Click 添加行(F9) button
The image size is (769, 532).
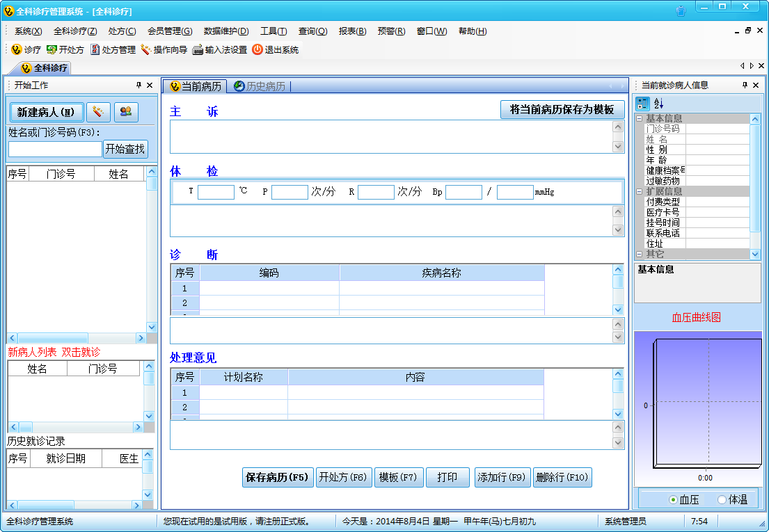click(x=502, y=477)
